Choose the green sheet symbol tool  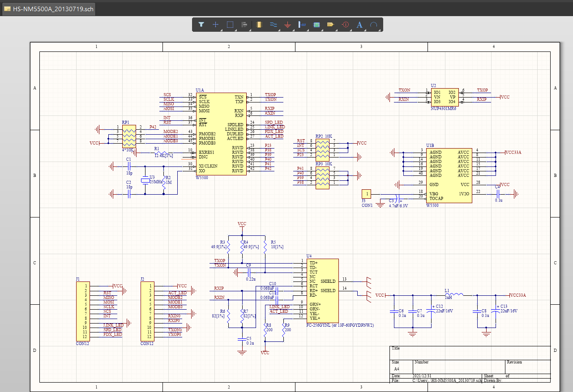coord(316,25)
